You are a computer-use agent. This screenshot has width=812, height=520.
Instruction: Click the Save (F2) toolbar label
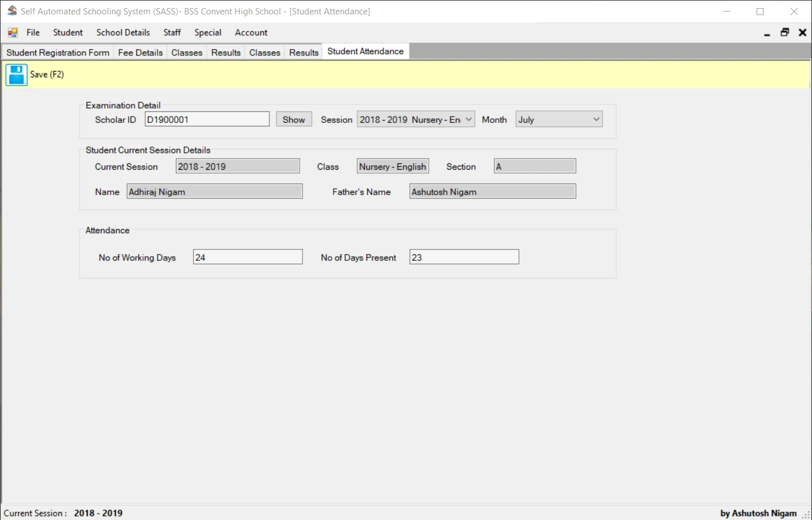(x=47, y=74)
